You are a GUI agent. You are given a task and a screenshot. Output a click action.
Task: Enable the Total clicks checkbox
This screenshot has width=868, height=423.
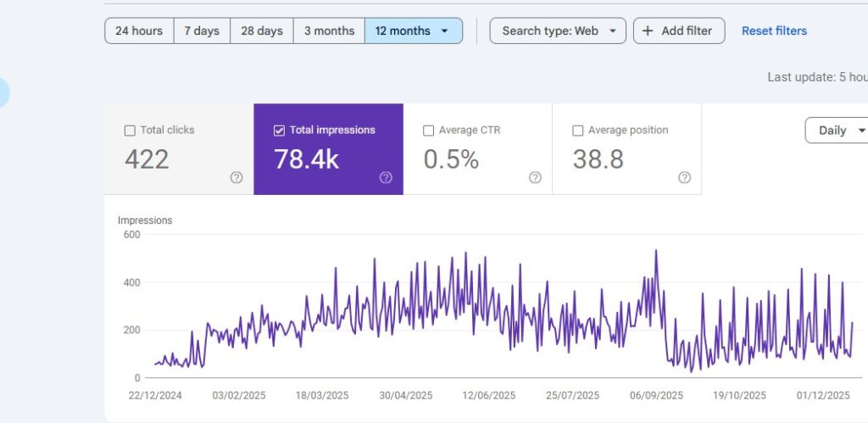click(130, 131)
